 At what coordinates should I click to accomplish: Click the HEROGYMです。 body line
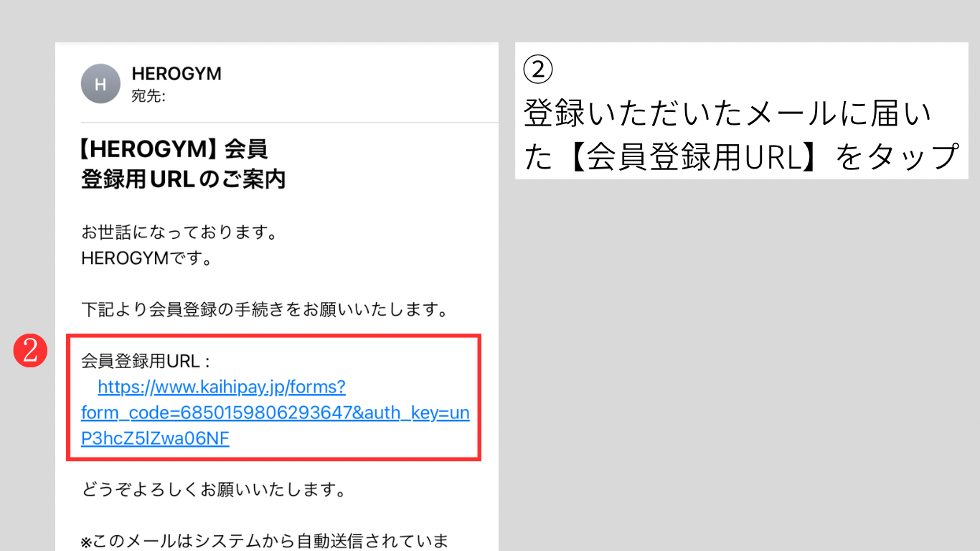point(146,258)
